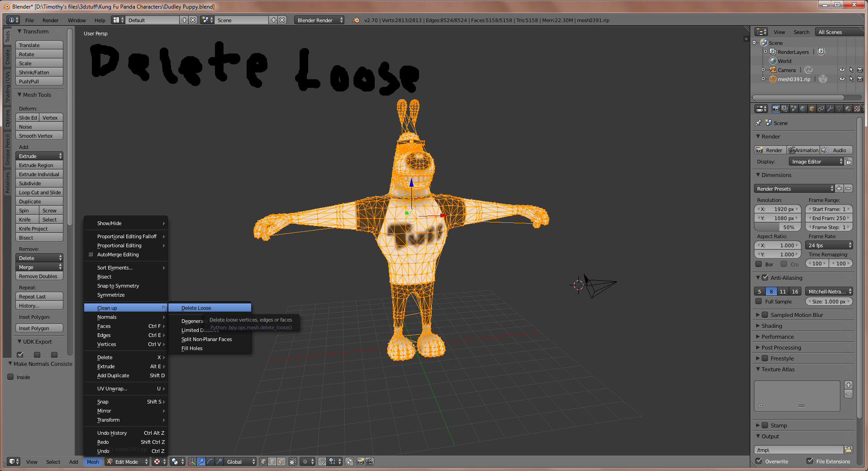Click the Translate button
The width and height of the screenshot is (868, 471).
coord(39,45)
